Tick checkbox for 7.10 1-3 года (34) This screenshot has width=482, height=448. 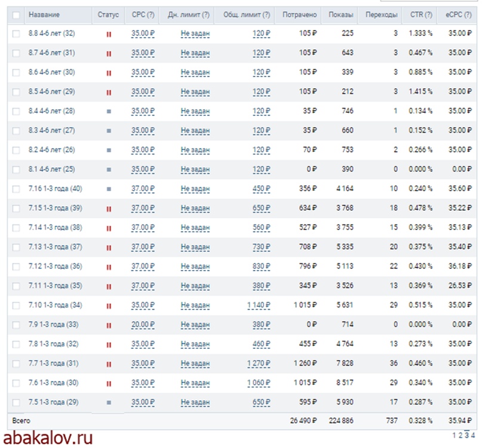coord(16,306)
